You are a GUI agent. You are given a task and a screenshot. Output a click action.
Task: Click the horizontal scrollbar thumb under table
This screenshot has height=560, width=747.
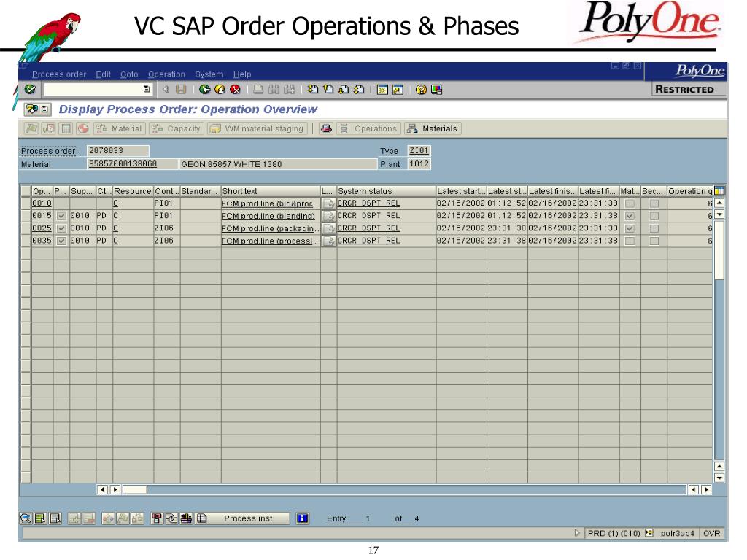[135, 489]
